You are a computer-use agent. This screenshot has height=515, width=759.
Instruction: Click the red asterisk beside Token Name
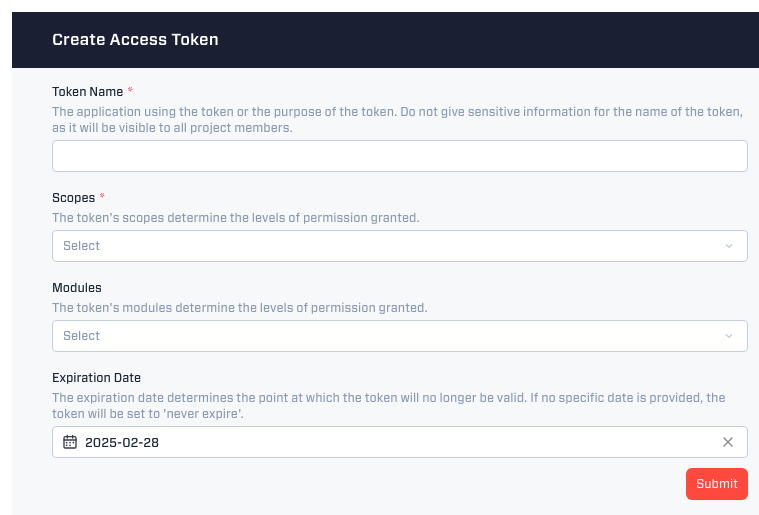(130, 90)
